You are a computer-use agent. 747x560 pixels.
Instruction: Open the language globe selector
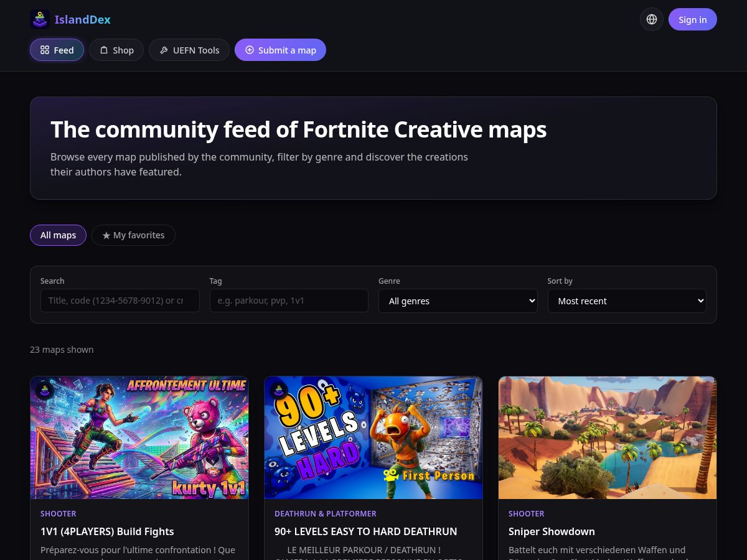coord(652,19)
